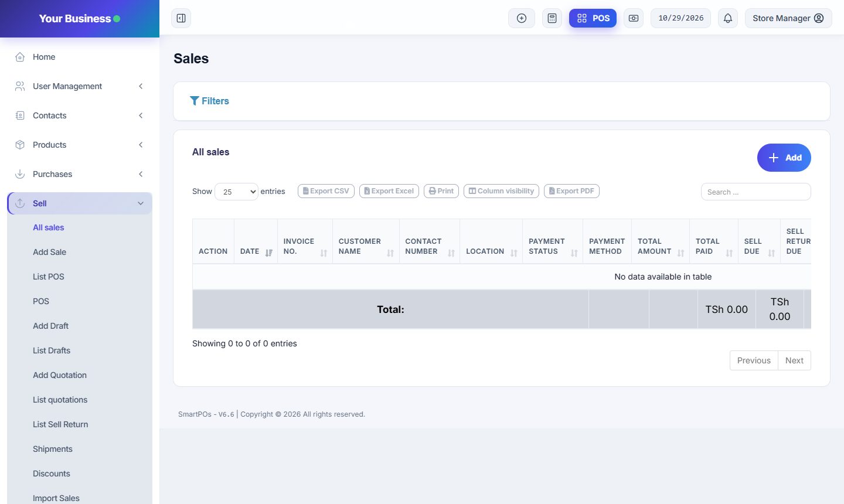Open Shipments in the sidebar
The width and height of the screenshot is (844, 504).
coord(53,449)
